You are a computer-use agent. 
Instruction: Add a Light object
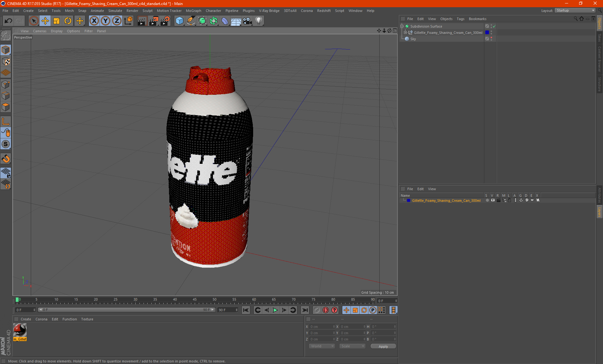pyautogui.click(x=259, y=21)
